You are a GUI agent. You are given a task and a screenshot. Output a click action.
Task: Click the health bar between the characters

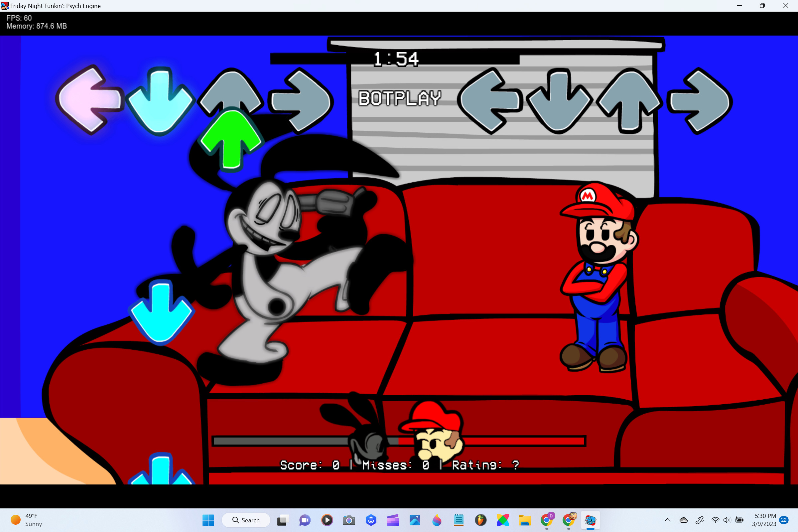(399, 441)
